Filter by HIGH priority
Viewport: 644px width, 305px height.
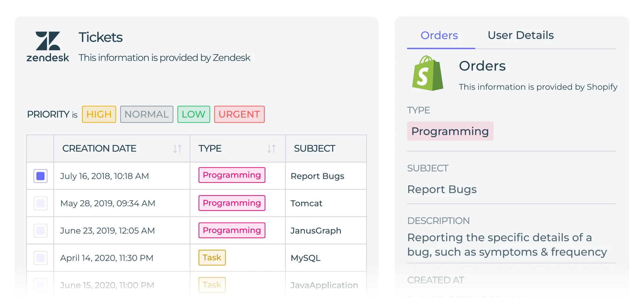[99, 114]
